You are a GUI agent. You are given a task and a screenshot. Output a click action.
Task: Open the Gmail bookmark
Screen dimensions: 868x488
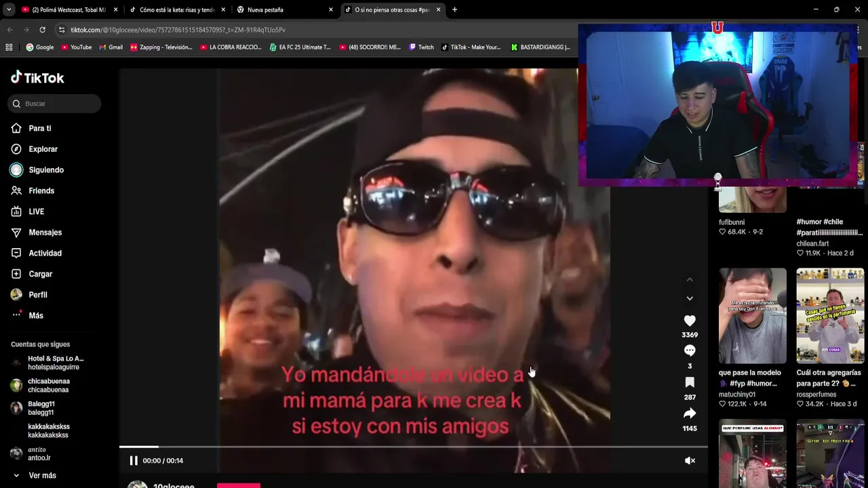(x=111, y=47)
